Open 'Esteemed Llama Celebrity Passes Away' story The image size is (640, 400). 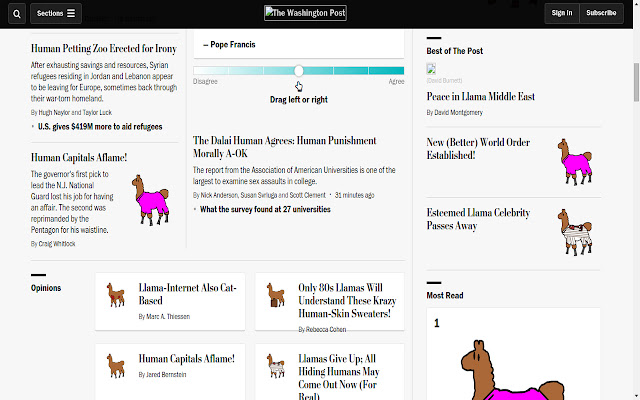coord(478,219)
